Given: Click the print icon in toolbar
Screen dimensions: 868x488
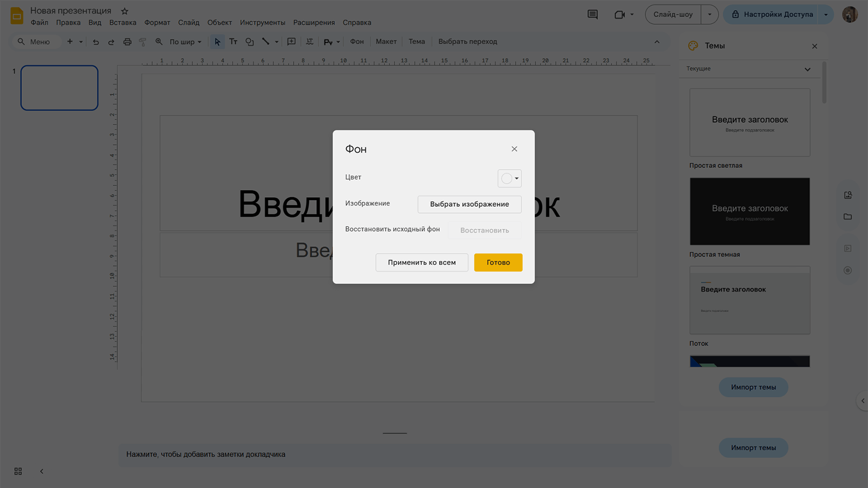Looking at the screenshot, I should [127, 42].
